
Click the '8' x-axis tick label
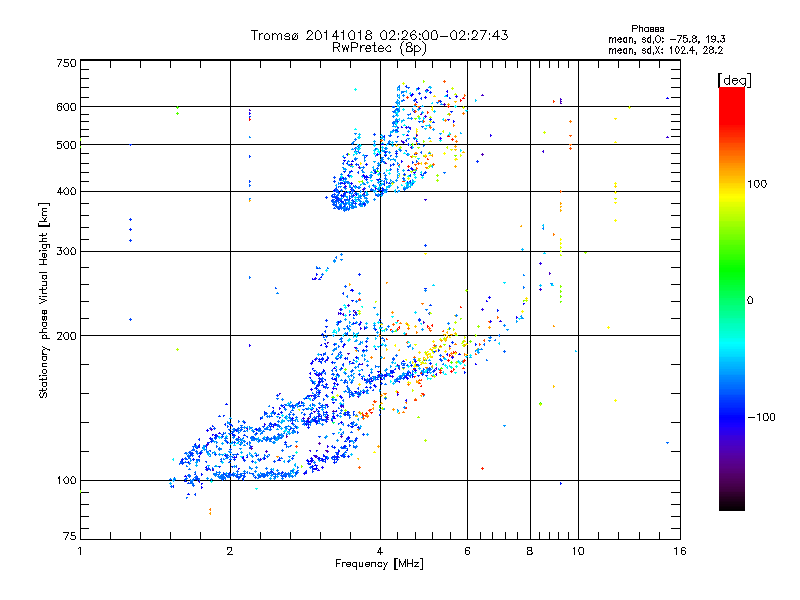click(530, 551)
